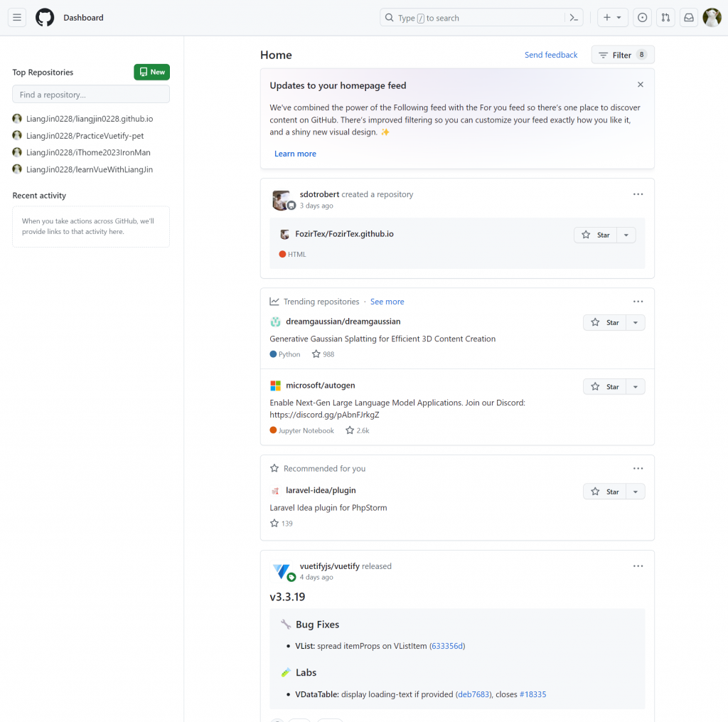Star microsoft/autogen
Image resolution: width=728 pixels, height=722 pixels.
pos(605,386)
